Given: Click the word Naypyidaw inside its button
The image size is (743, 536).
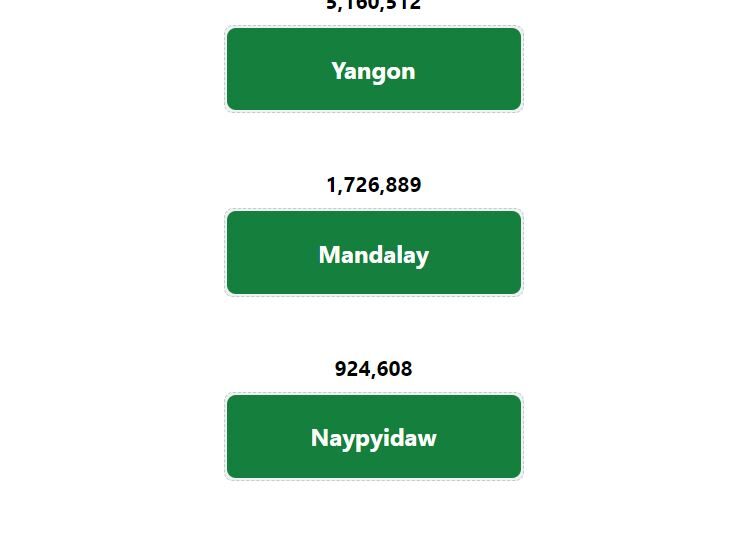Looking at the screenshot, I should (374, 439).
